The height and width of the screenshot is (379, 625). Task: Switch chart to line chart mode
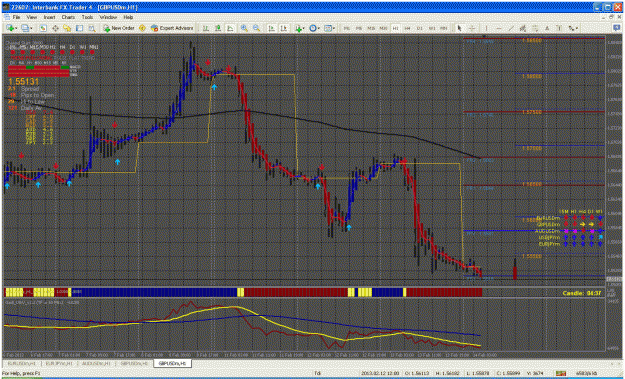click(230, 28)
